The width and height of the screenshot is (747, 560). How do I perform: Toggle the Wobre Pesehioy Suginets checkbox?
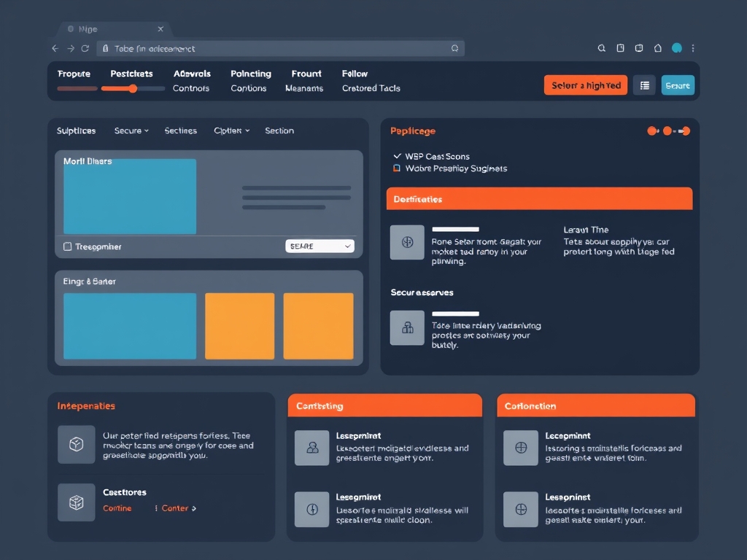coord(397,168)
